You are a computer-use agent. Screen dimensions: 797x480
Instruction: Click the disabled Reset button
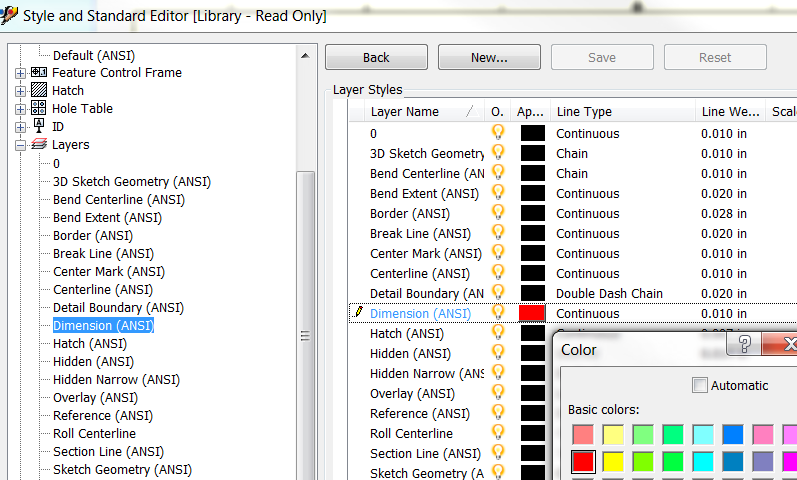pyautogui.click(x=715, y=57)
